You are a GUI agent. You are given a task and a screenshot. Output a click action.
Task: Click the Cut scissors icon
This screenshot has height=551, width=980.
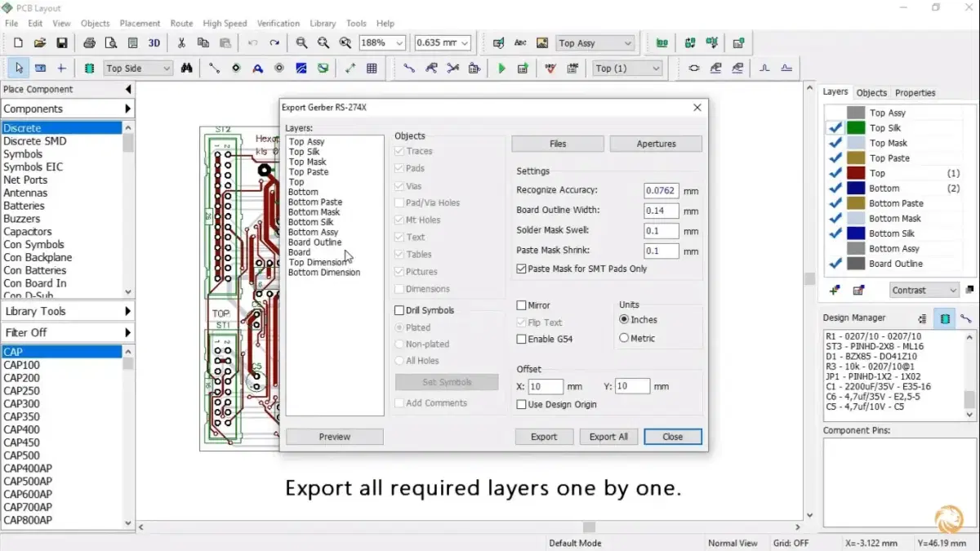[x=181, y=43]
